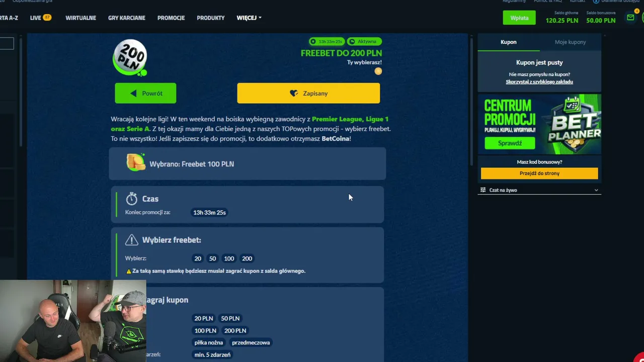The width and height of the screenshot is (644, 362).
Task: Click the main balance 120.25 PLN
Action: [x=562, y=21]
